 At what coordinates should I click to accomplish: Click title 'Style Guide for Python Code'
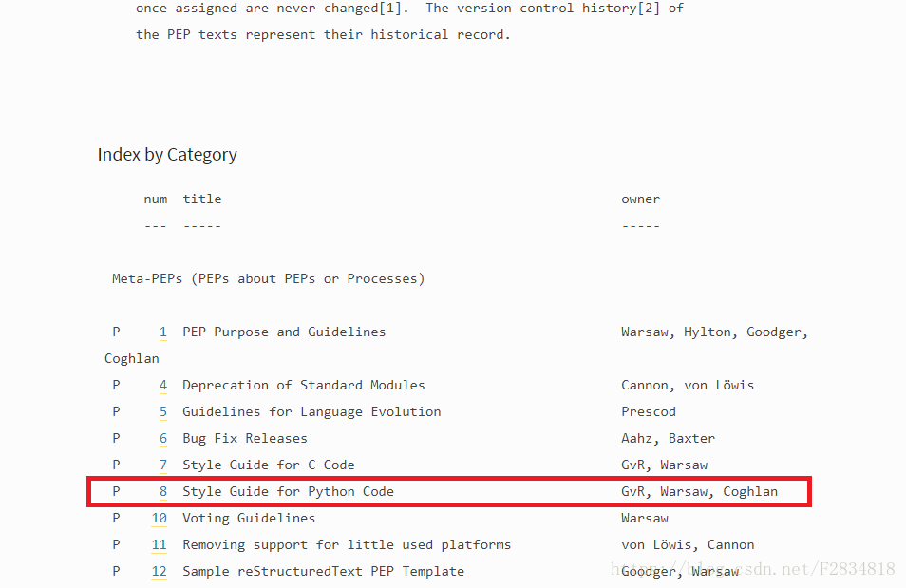(288, 491)
